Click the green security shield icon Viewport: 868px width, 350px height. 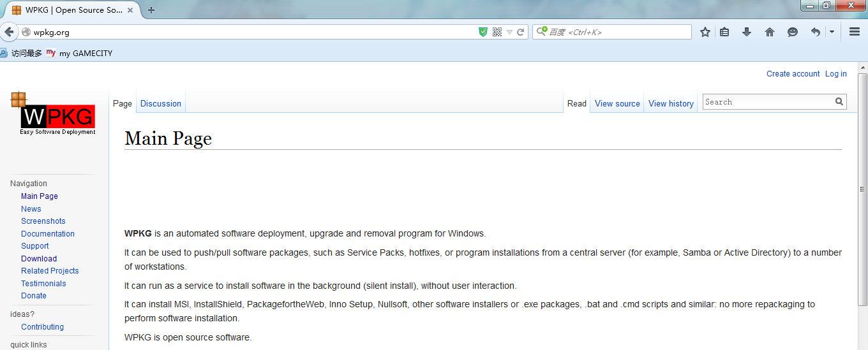click(x=483, y=32)
